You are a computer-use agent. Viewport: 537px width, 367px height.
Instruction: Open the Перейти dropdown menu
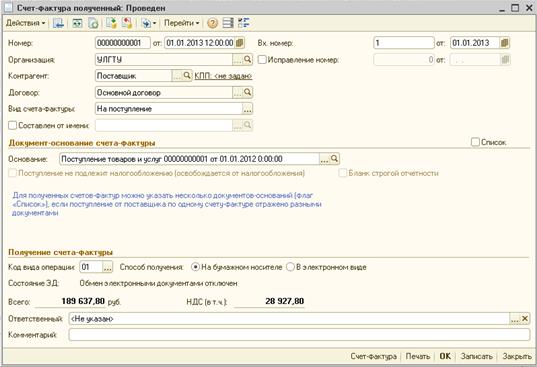(182, 23)
